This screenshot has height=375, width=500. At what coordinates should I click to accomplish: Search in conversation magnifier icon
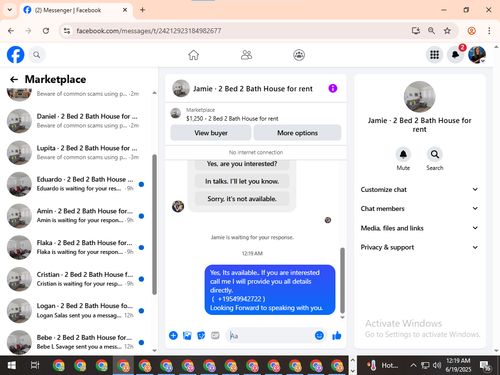pyautogui.click(x=435, y=154)
